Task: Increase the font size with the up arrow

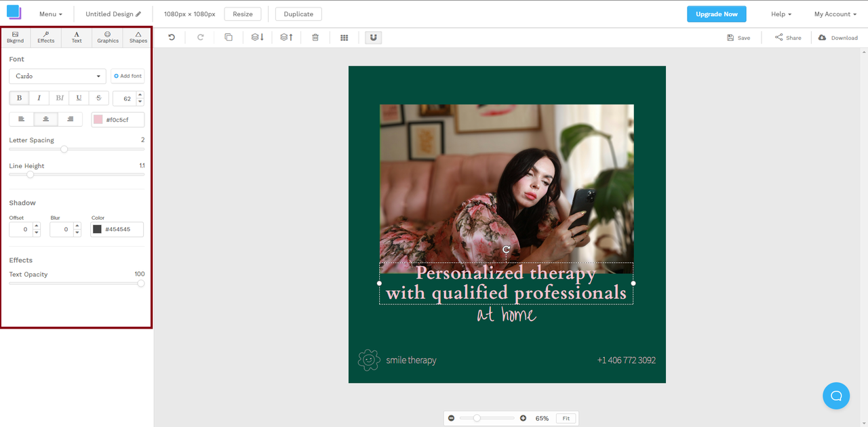Action: 140,95
